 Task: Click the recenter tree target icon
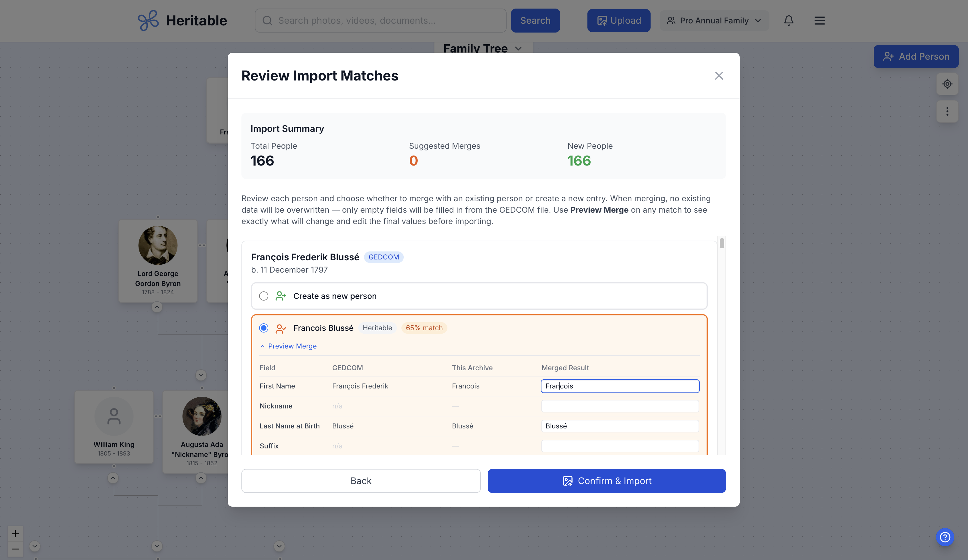(947, 84)
